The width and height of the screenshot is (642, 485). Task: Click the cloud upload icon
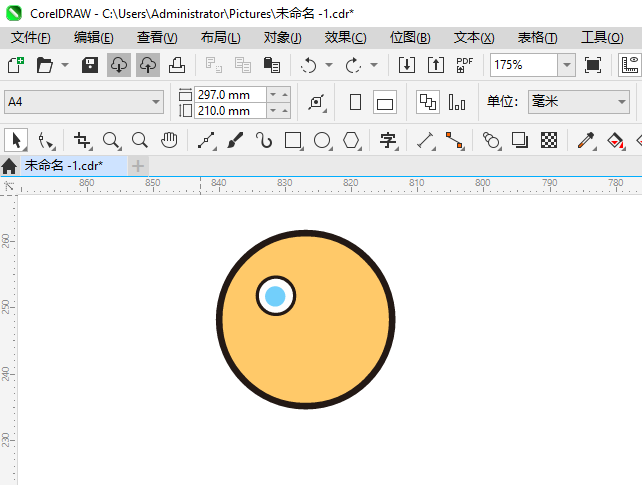point(148,65)
